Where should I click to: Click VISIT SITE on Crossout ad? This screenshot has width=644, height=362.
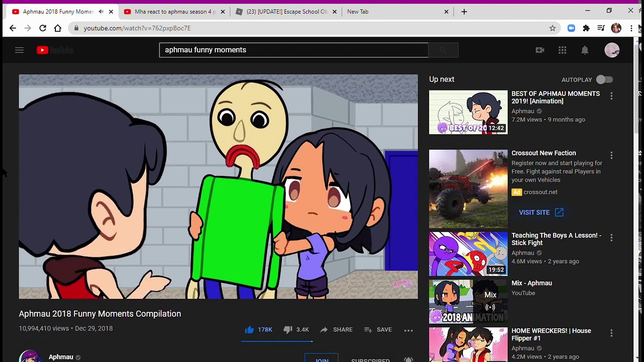(x=541, y=213)
